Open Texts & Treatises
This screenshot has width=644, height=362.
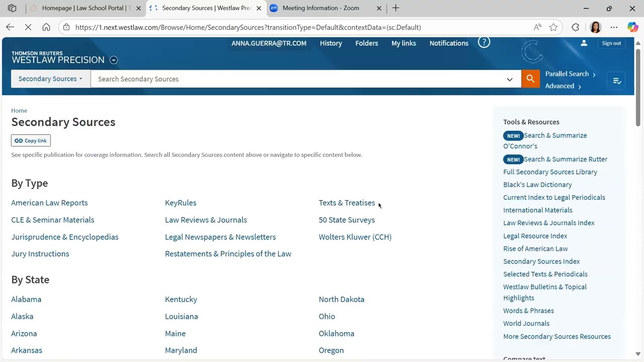(x=347, y=203)
